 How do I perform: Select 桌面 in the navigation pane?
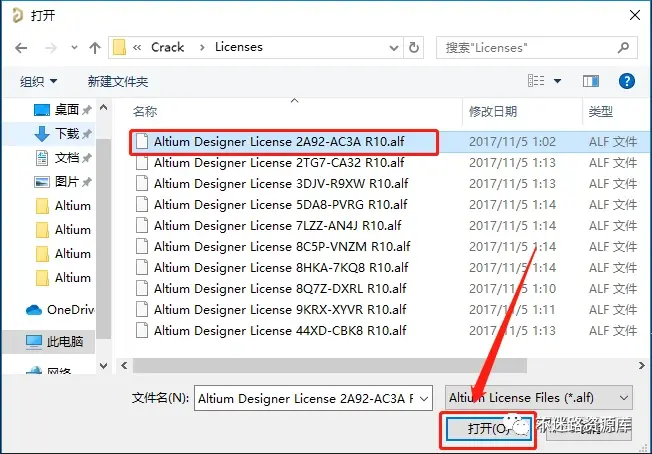[67, 110]
